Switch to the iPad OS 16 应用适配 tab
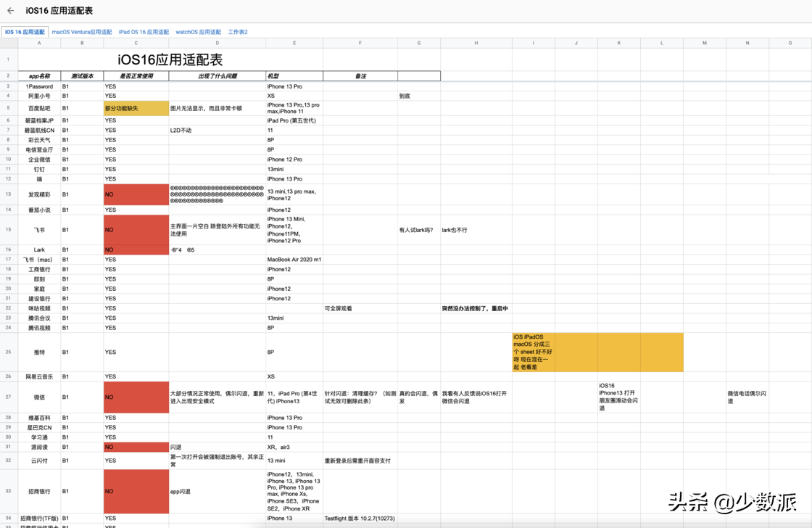 144,32
